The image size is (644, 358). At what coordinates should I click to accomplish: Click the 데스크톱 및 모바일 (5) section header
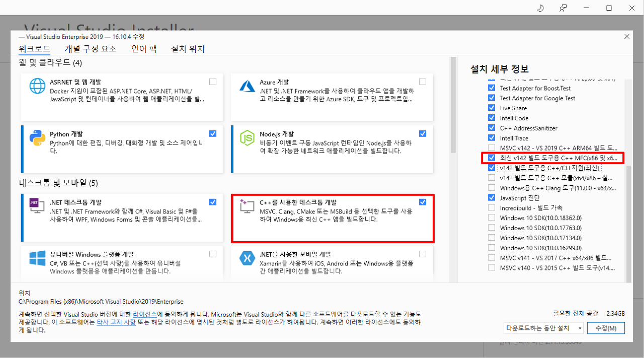click(x=58, y=182)
